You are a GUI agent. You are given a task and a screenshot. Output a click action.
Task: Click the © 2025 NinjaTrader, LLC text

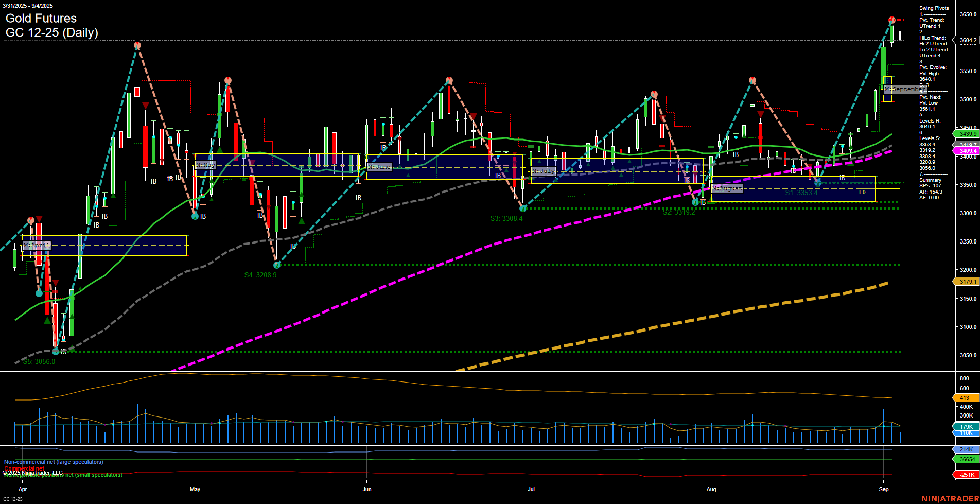pos(33,472)
